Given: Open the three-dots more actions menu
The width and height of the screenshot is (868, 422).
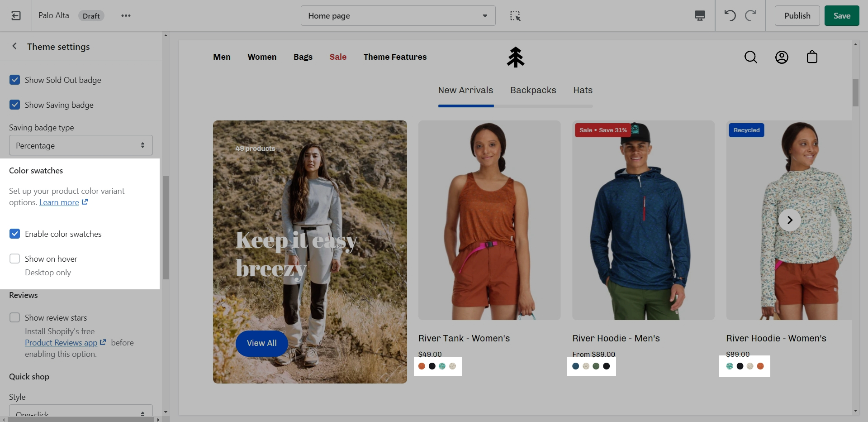Looking at the screenshot, I should click(126, 16).
